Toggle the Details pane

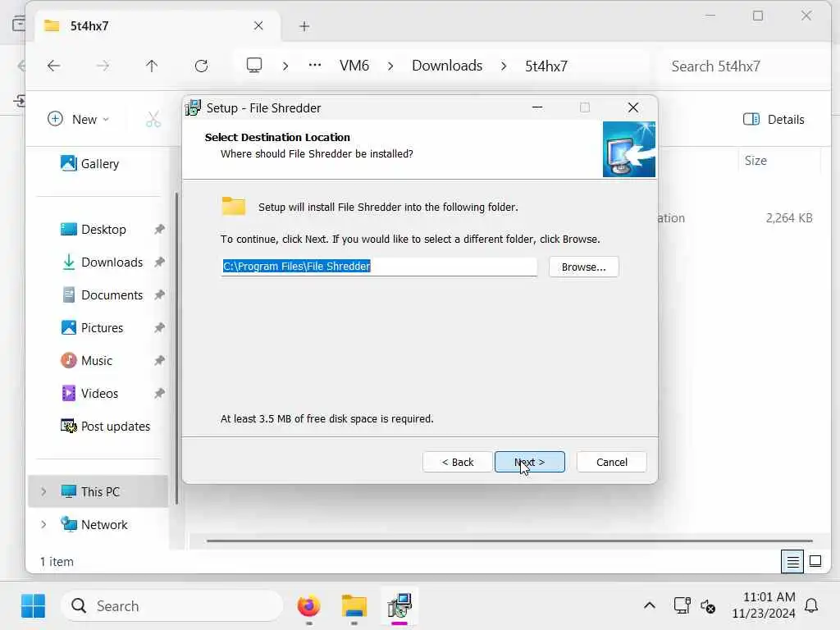tap(774, 119)
